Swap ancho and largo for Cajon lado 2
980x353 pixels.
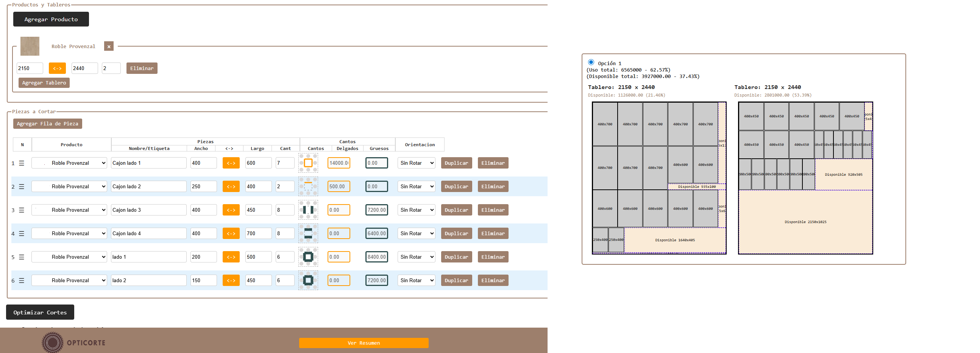click(231, 186)
